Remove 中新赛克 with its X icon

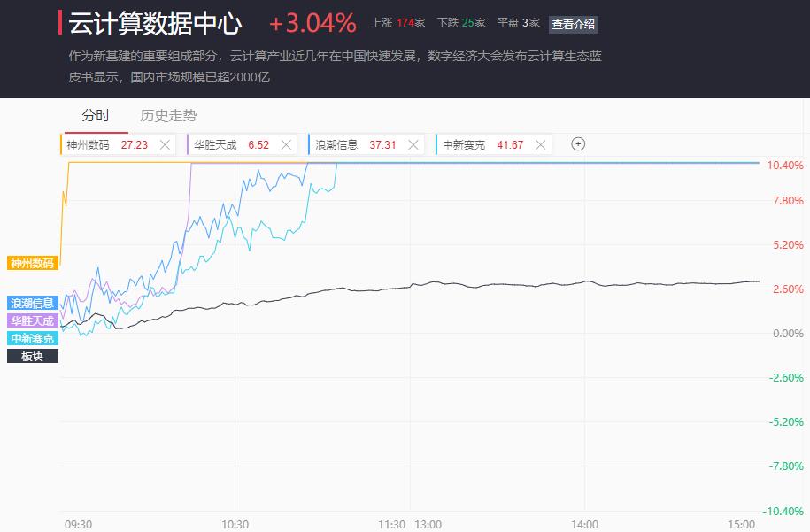(x=540, y=145)
